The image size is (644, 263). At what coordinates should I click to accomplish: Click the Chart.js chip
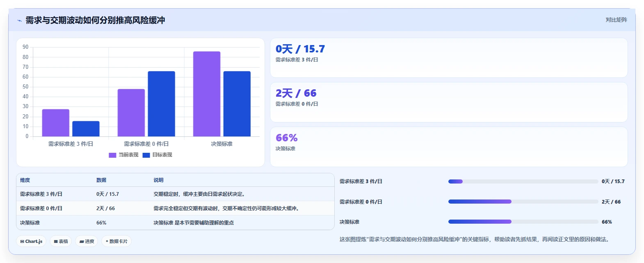click(31, 241)
